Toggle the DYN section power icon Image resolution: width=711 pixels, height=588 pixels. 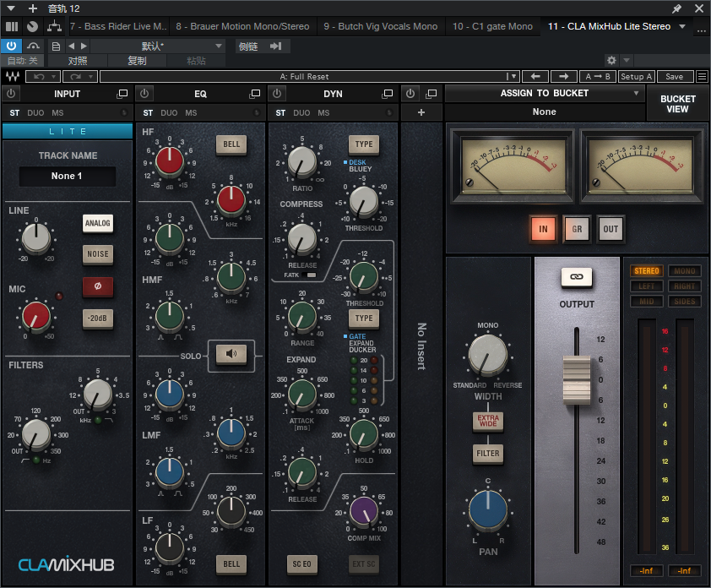click(x=277, y=94)
